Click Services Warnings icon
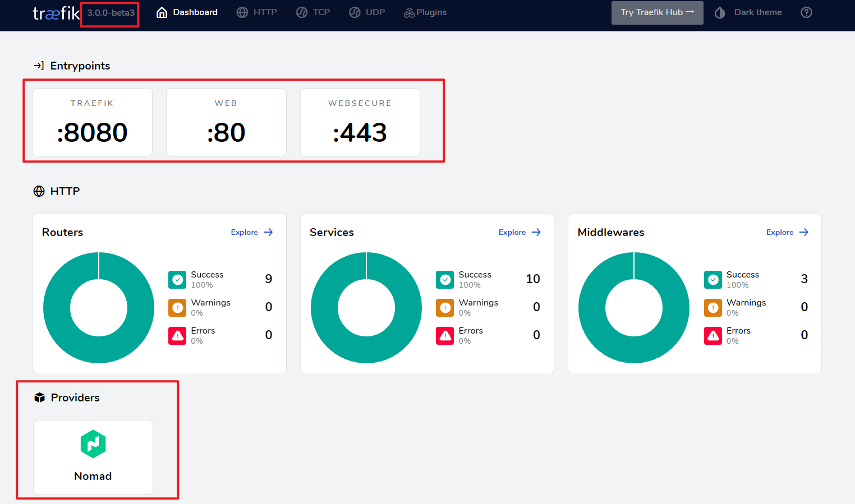855x504 pixels. click(x=445, y=307)
